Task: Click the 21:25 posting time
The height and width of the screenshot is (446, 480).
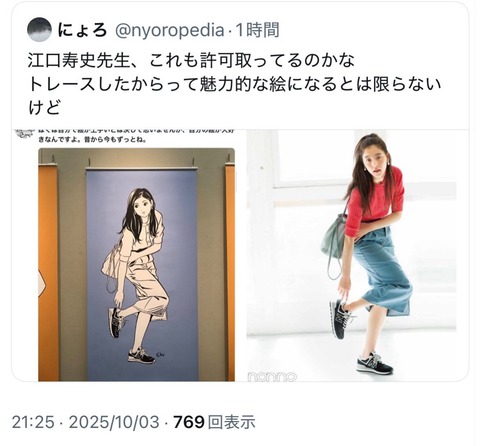Action: pyautogui.click(x=33, y=422)
